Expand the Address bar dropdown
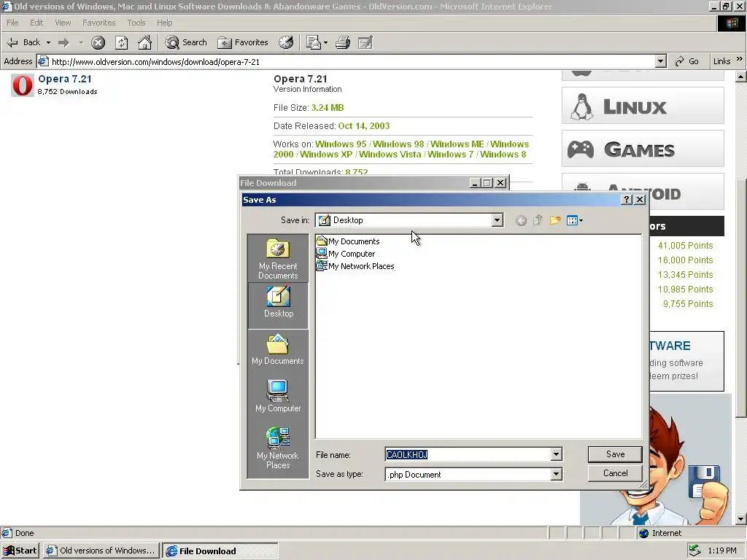 (660, 61)
